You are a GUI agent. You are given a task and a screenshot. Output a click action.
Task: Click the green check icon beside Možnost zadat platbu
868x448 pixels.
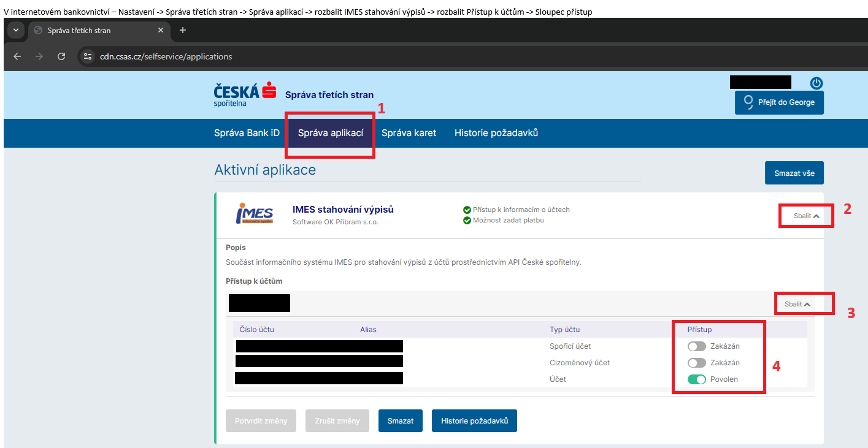(467, 220)
